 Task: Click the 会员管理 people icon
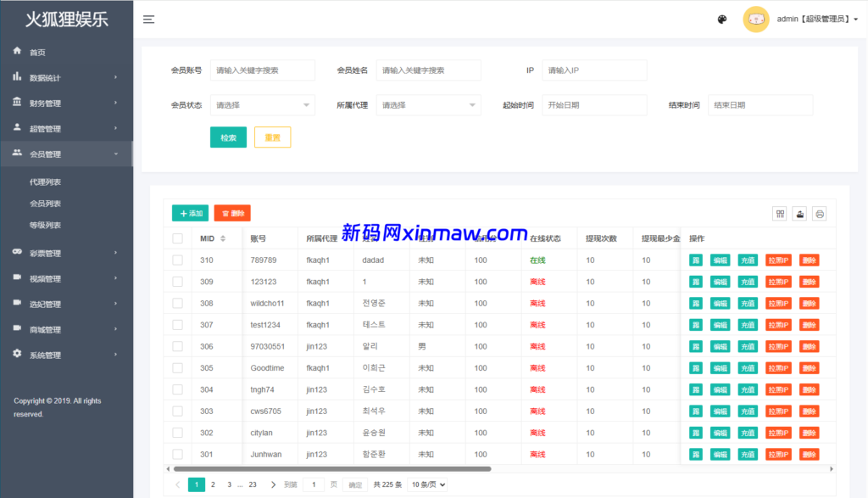(17, 153)
